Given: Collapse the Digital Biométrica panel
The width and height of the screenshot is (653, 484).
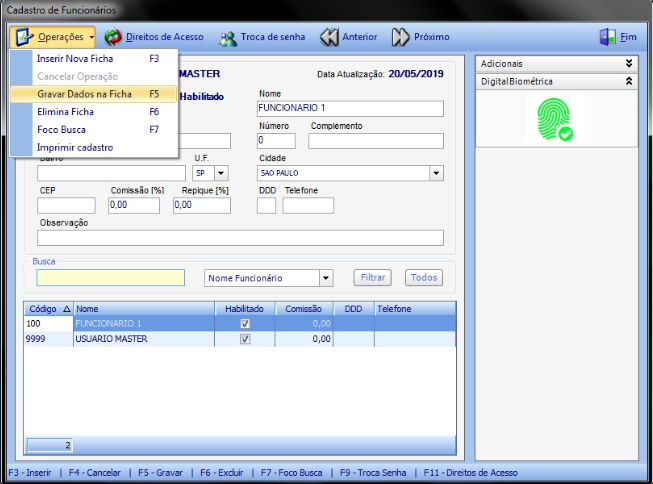Looking at the screenshot, I should [629, 81].
